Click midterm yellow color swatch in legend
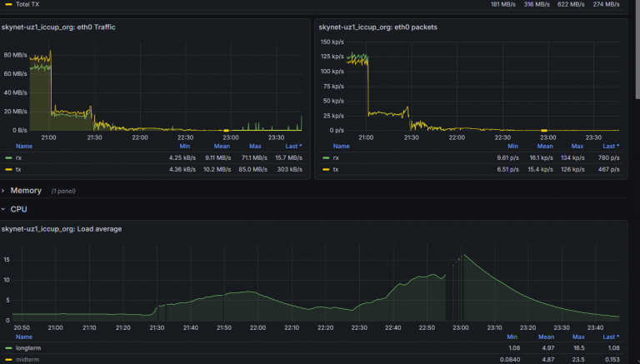Screen dimensions: 640x364 (8, 360)
